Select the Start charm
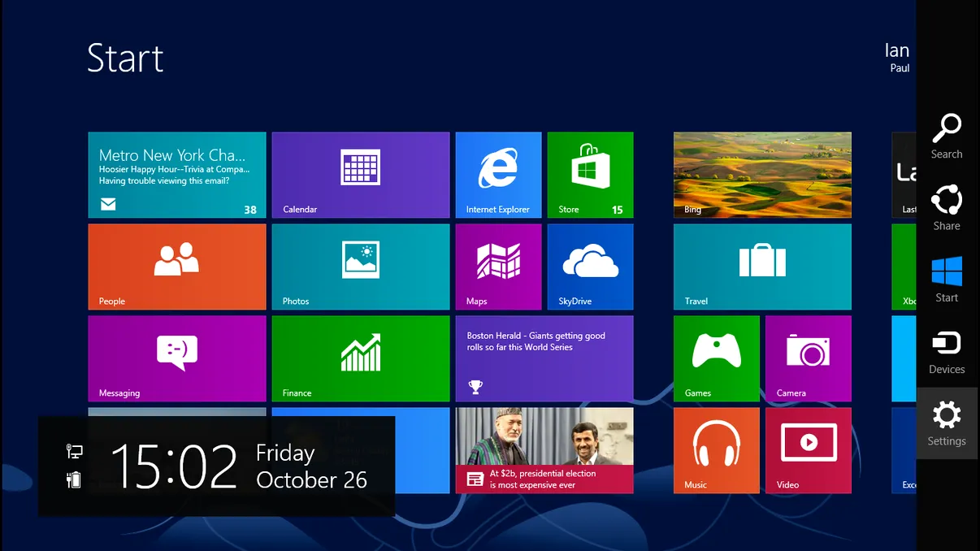This screenshot has width=980, height=551. pyautogui.click(x=946, y=278)
